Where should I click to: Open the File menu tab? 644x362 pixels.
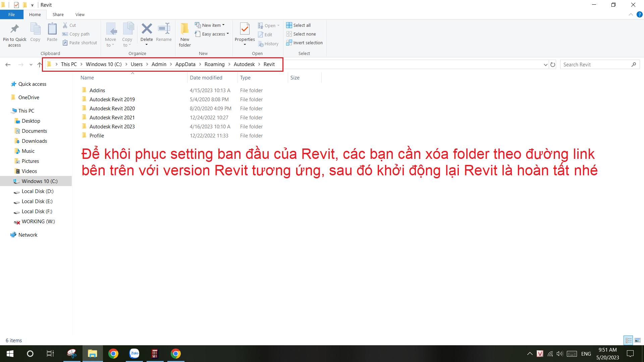[x=11, y=14]
